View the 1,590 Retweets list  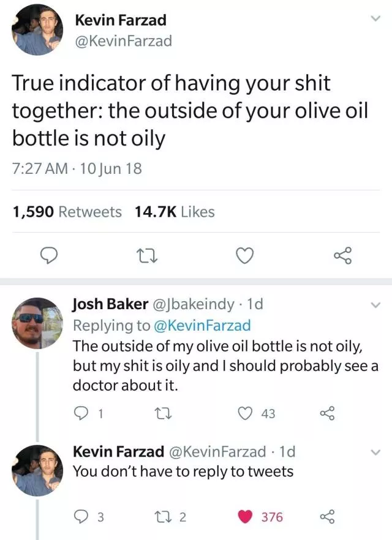click(67, 212)
